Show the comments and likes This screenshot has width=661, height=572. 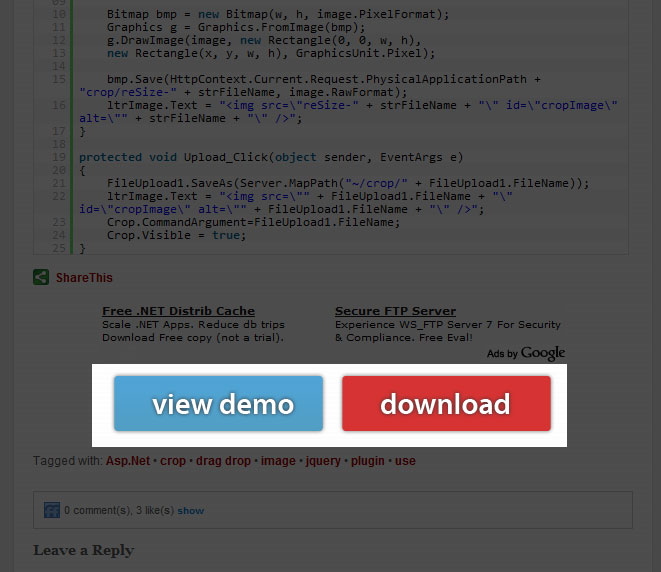click(191, 511)
